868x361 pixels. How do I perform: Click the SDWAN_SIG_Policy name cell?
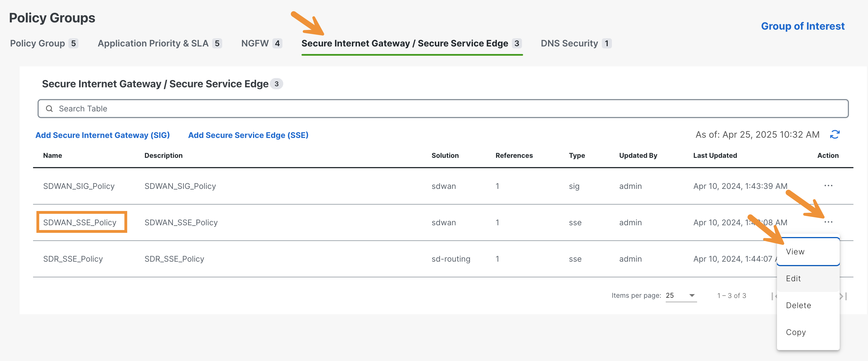coord(79,186)
